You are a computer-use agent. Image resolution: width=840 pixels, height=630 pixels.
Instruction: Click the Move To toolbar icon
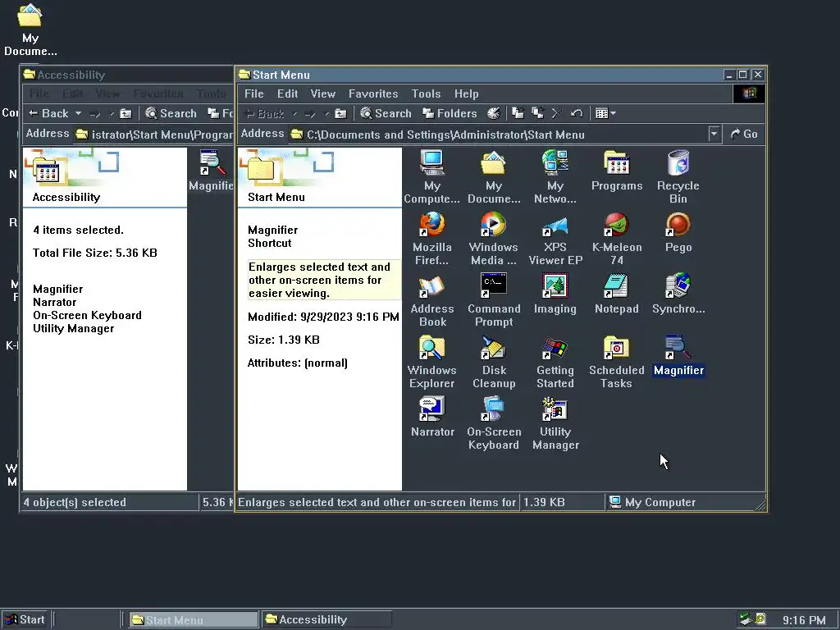coord(518,113)
